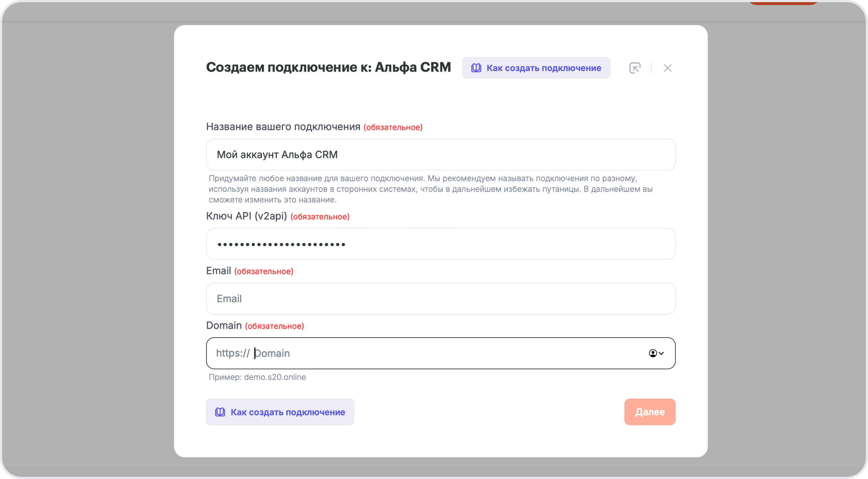Screen dimensions: 868x479
Task: Click the Domain input field
Action: coord(440,353)
